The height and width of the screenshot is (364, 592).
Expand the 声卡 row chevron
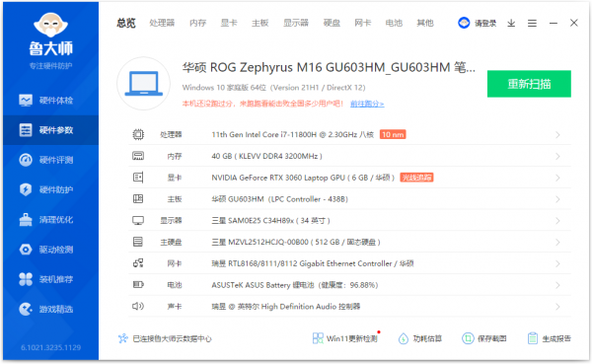pos(557,307)
